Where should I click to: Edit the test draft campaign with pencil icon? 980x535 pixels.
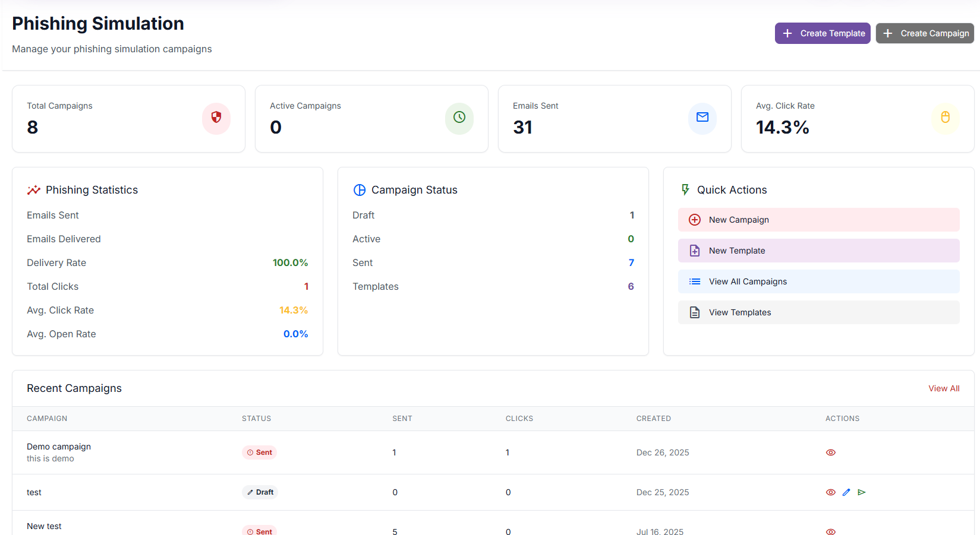[x=846, y=492]
